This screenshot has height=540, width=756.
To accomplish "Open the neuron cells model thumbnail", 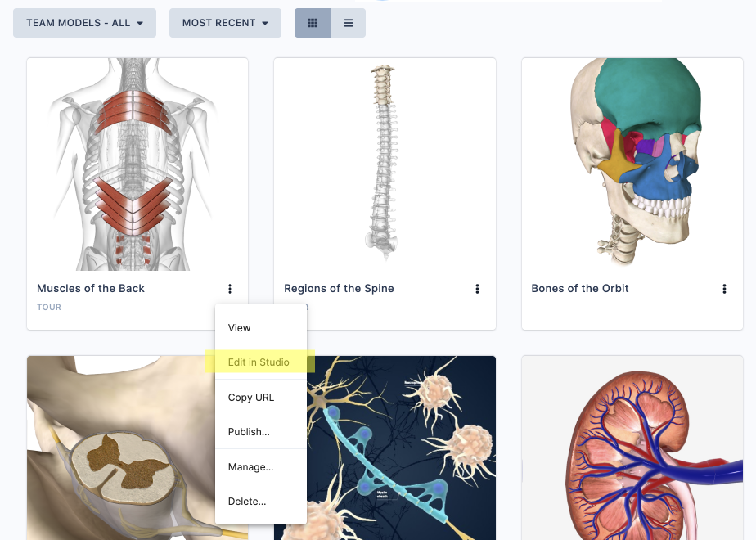I will point(401,448).
